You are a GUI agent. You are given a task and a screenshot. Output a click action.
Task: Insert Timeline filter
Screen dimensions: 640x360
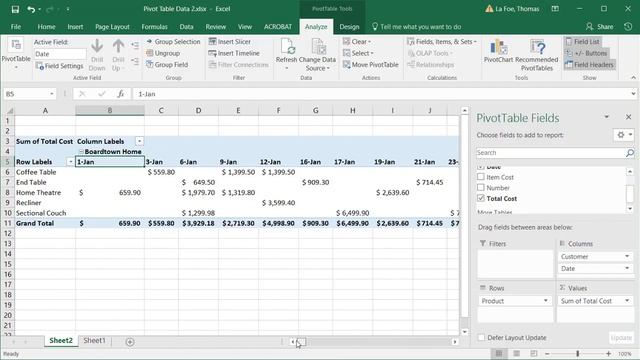pos(234,53)
